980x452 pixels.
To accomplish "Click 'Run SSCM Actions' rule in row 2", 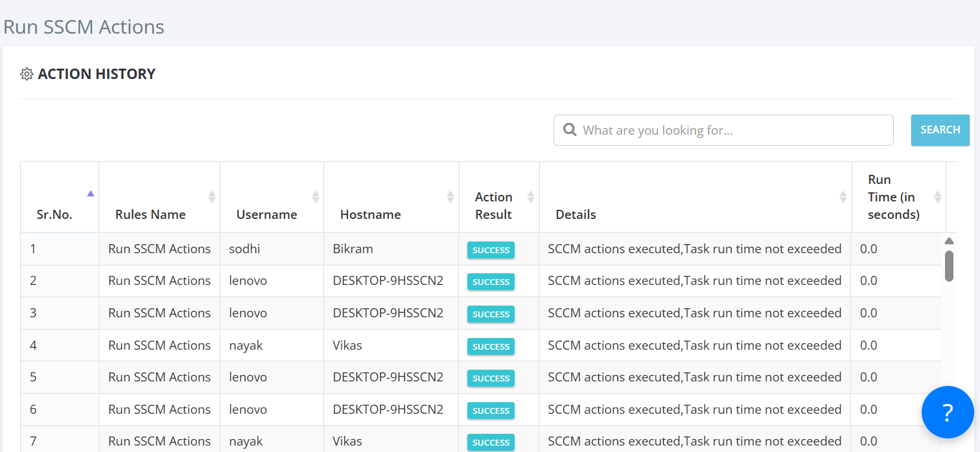I will 159,280.
